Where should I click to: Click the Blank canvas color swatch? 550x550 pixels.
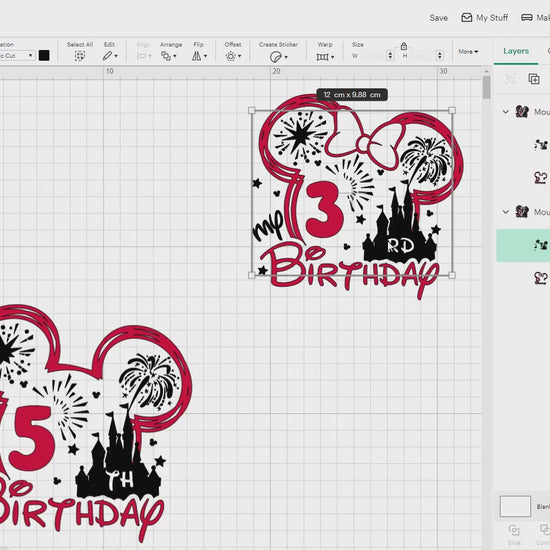point(515,506)
